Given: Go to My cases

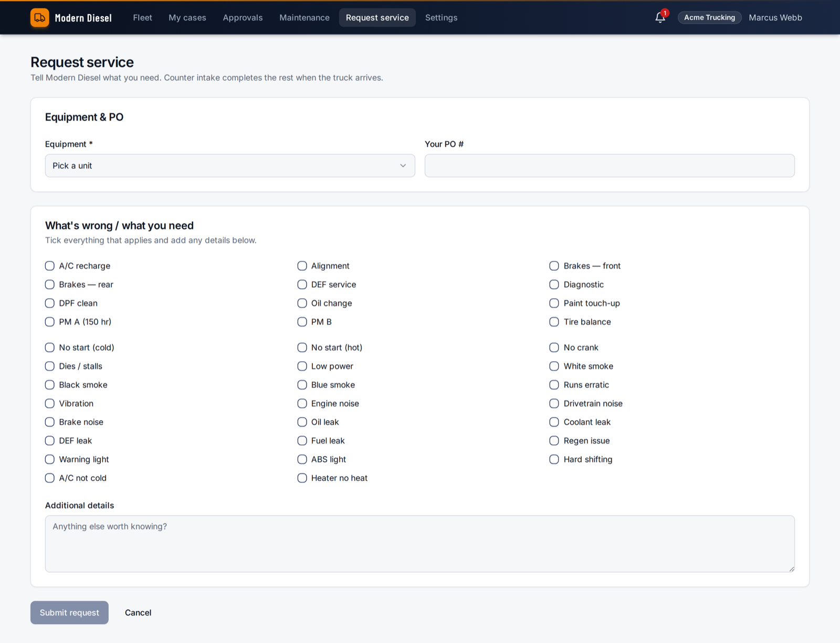Looking at the screenshot, I should click(187, 17).
